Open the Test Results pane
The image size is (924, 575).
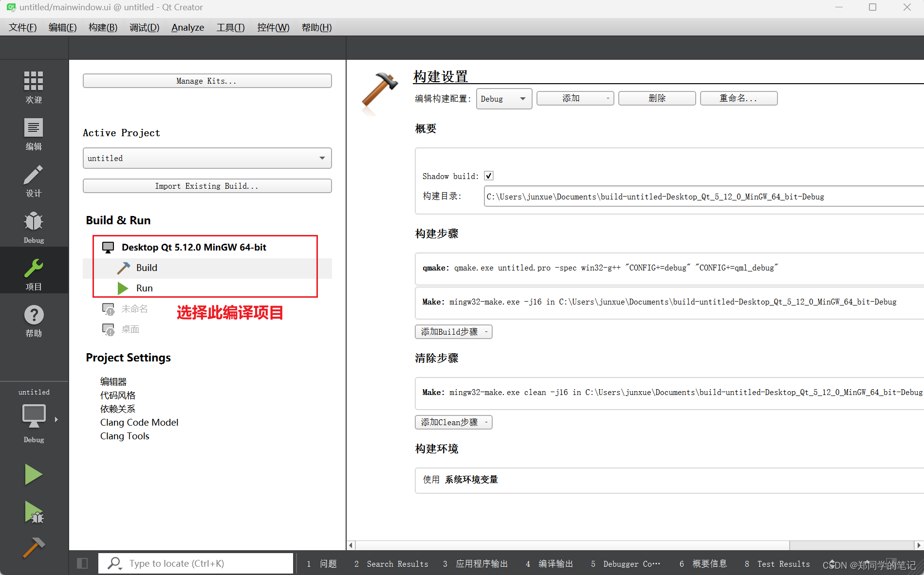777,564
